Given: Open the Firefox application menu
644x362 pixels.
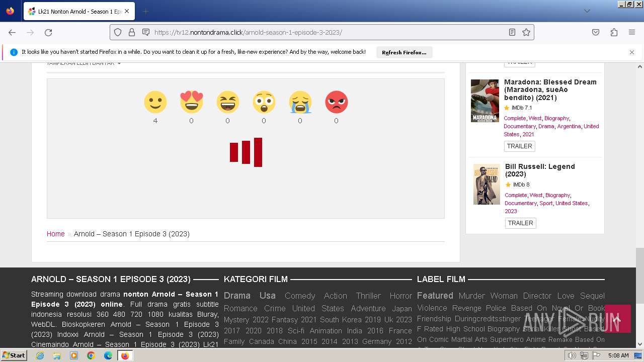Looking at the screenshot, I should pos(632,32).
